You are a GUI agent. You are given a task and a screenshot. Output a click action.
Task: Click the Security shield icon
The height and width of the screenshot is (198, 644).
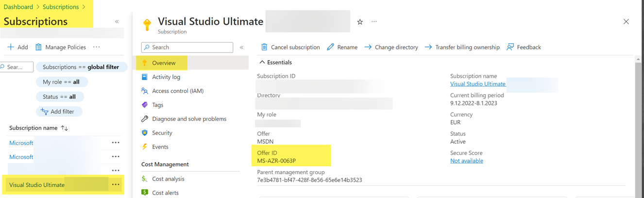tap(144, 132)
